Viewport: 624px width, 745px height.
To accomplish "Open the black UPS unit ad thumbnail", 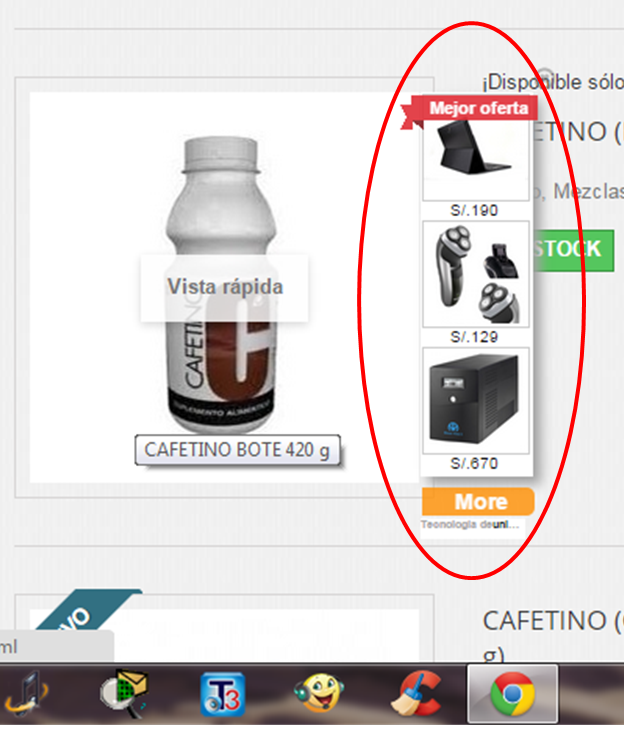I will (476, 401).
